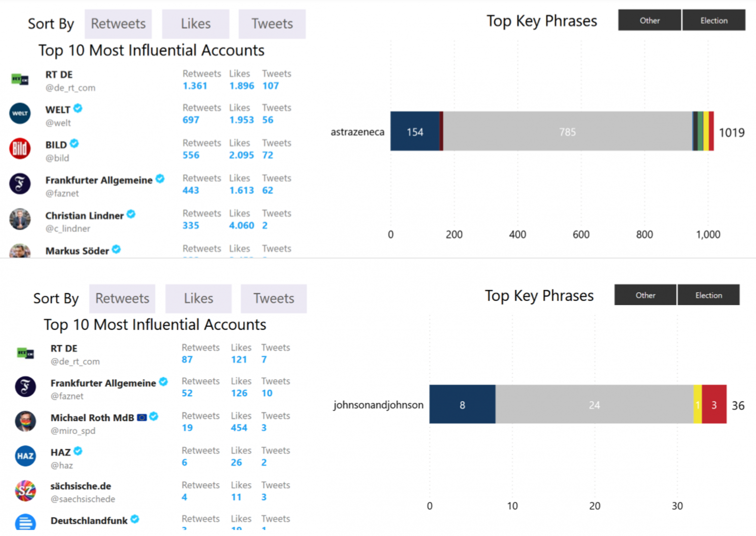The image size is (756, 536).
Task: Select the red BILD logo icon
Action: click(20, 149)
